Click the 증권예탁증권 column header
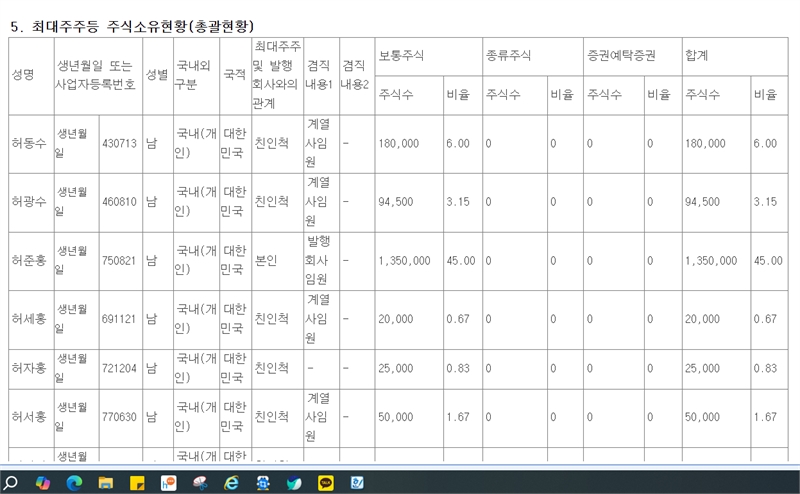This screenshot has height=494, width=800. click(620, 56)
